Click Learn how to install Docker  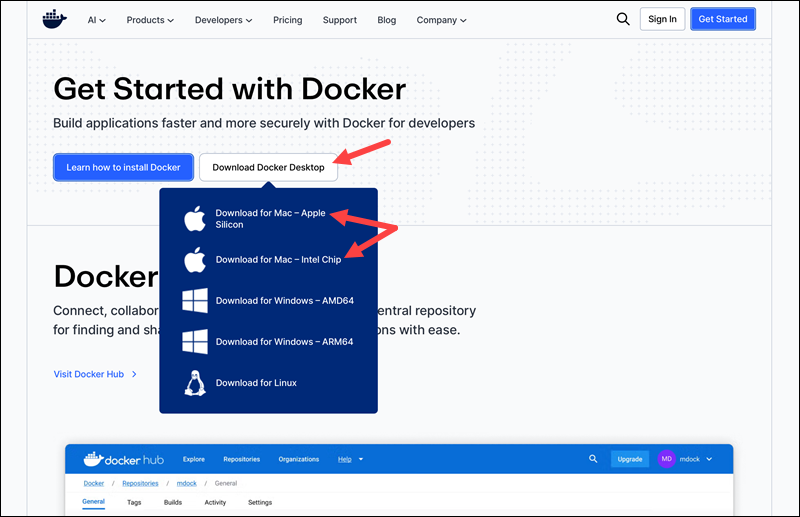(123, 167)
